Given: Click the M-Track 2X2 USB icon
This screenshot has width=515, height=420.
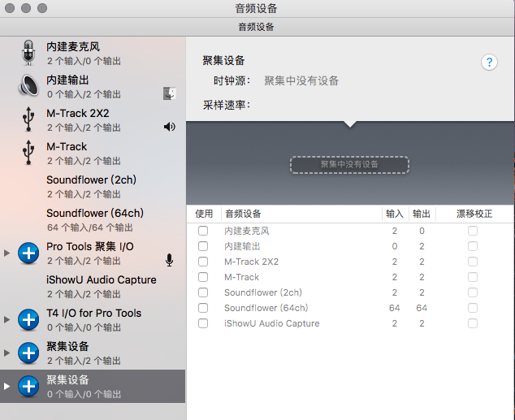Looking at the screenshot, I should point(28,119).
